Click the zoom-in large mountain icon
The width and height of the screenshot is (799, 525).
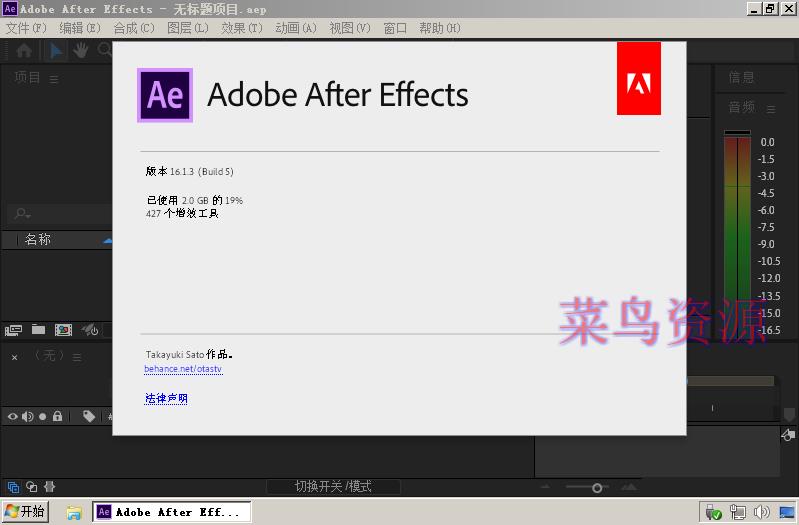[629, 487]
